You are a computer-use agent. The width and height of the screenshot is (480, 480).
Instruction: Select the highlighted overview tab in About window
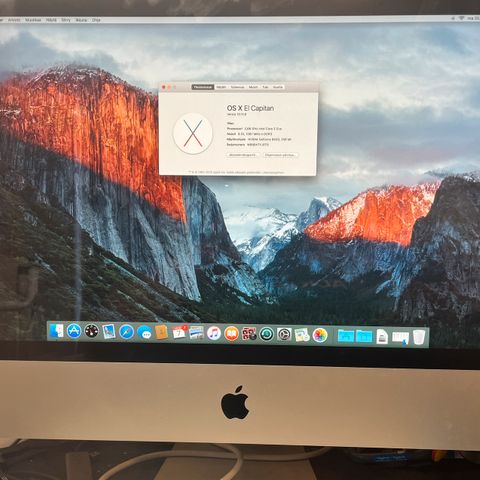pos(203,87)
